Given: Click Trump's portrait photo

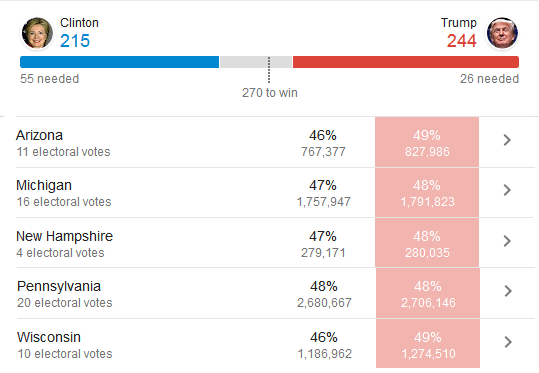Looking at the screenshot, I should click(x=502, y=33).
